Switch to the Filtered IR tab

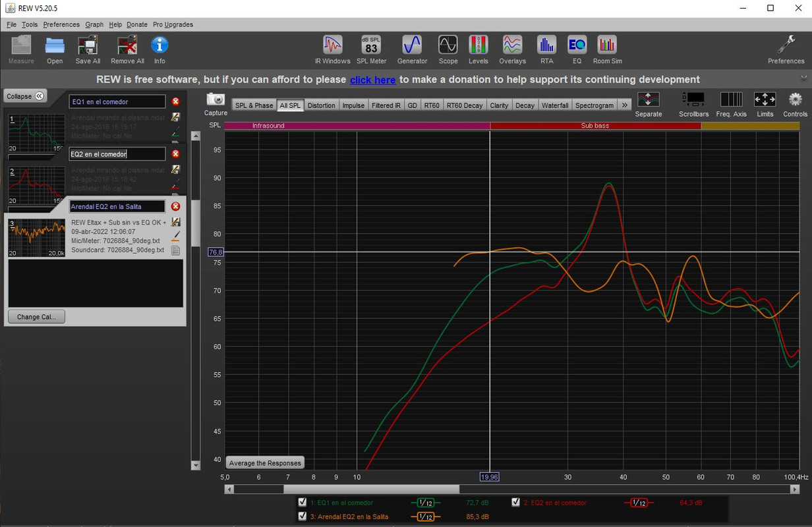point(386,105)
